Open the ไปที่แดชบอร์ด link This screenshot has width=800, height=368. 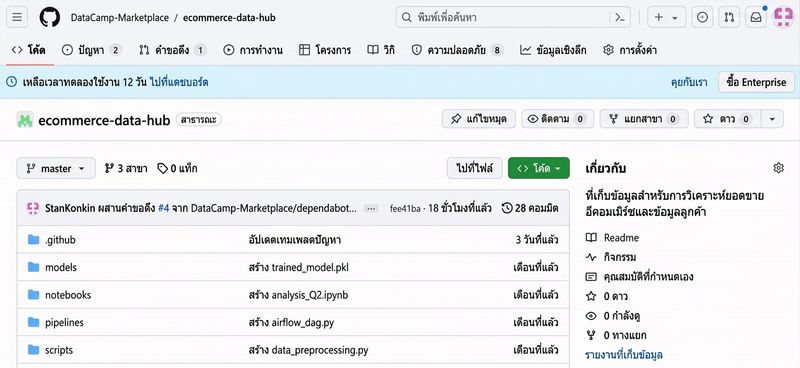tap(179, 82)
